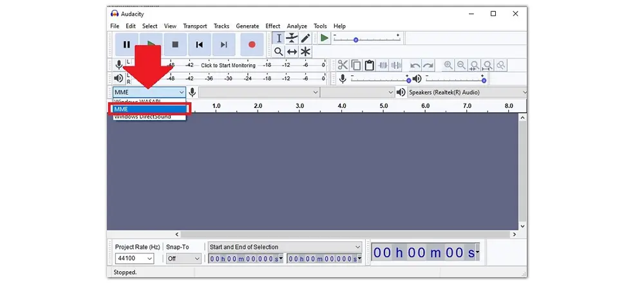Click to Start Monitoring in record meter

228,65
